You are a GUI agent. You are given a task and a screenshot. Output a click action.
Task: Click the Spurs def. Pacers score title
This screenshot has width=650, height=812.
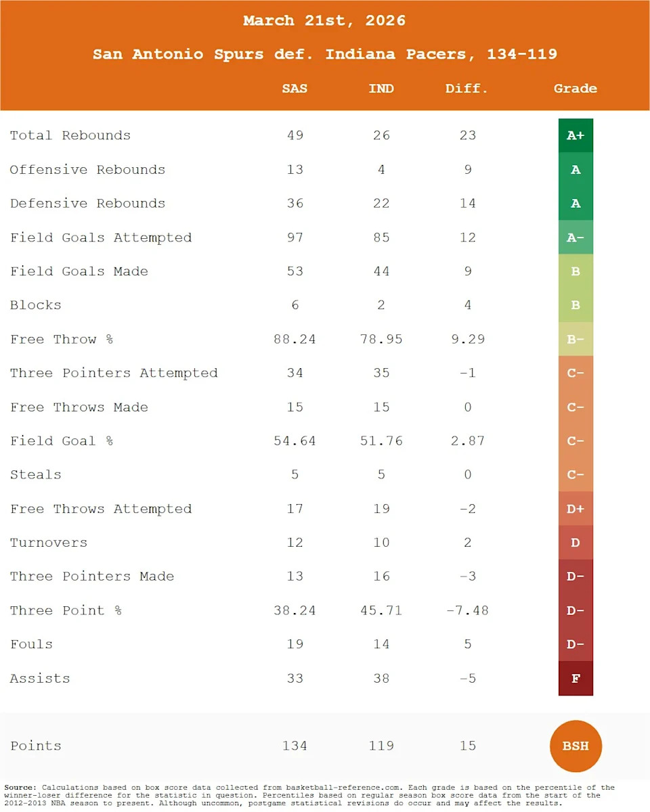click(x=325, y=54)
